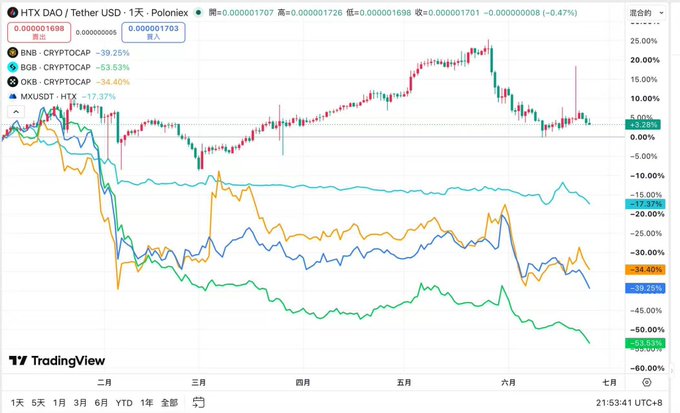Click the 二月 date axis label
Viewport: 680px width, 413px height.
coord(105,382)
